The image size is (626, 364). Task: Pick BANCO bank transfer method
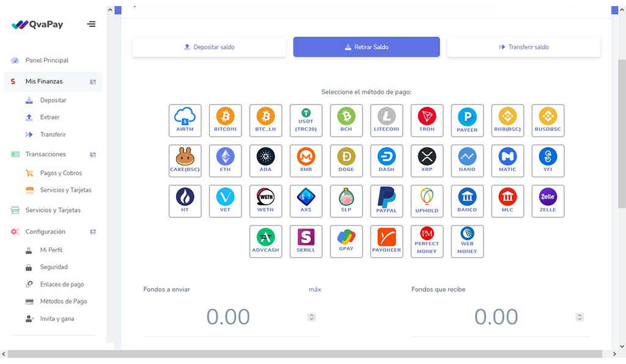(x=467, y=201)
